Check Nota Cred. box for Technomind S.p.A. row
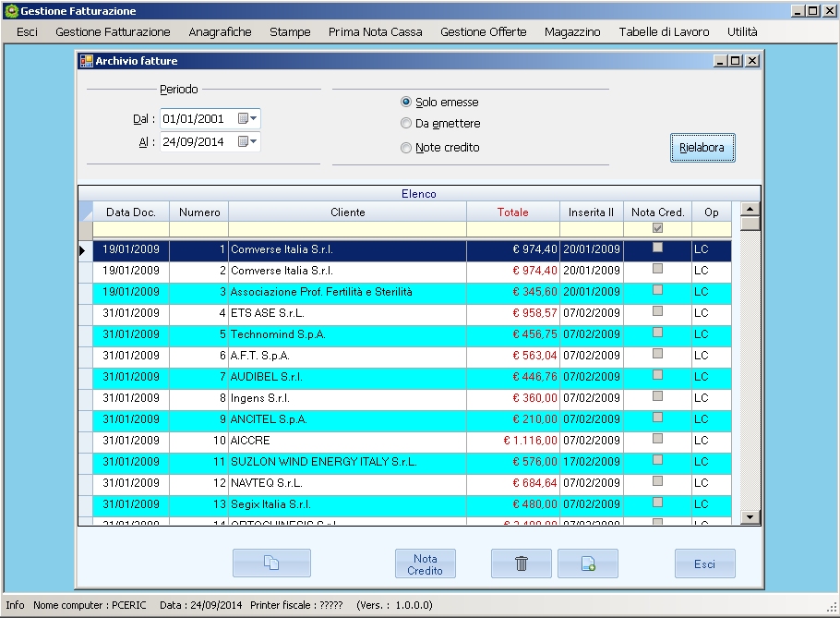 click(657, 333)
